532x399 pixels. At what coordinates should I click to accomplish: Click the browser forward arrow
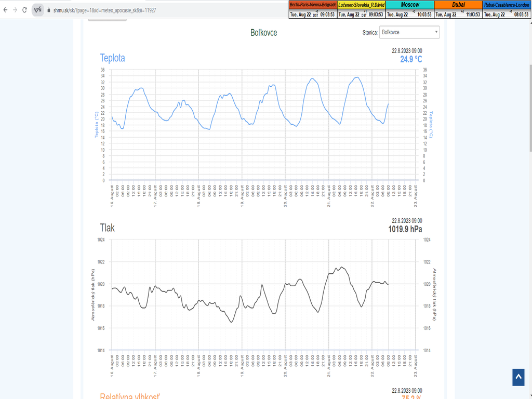[15, 10]
